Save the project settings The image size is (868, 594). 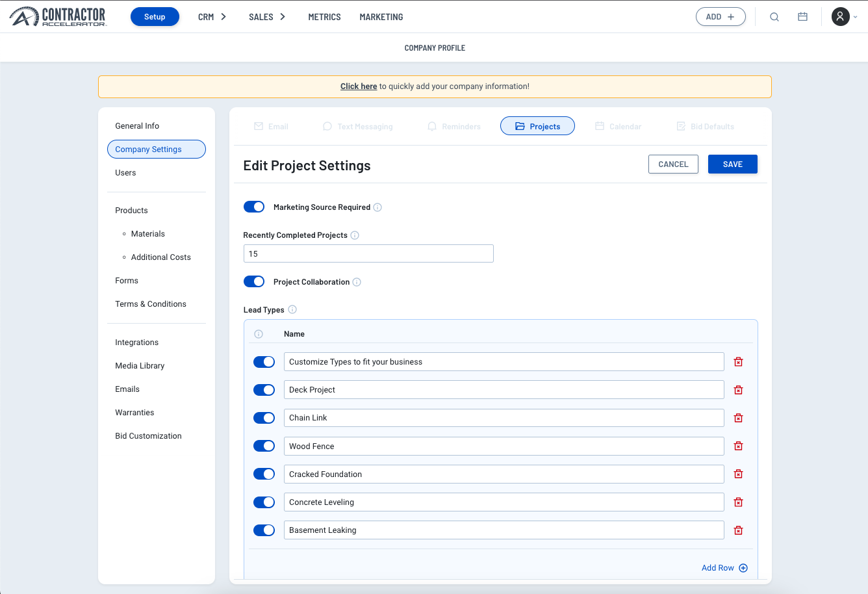(732, 164)
